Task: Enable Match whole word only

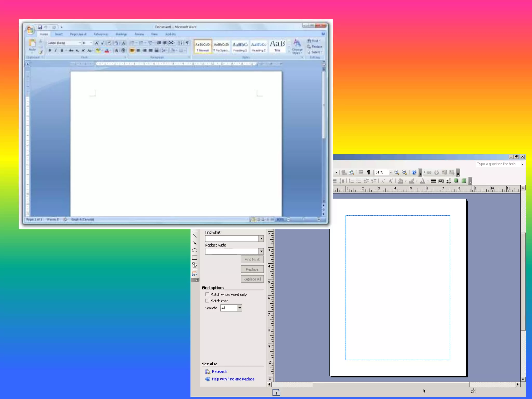Action: 207,294
